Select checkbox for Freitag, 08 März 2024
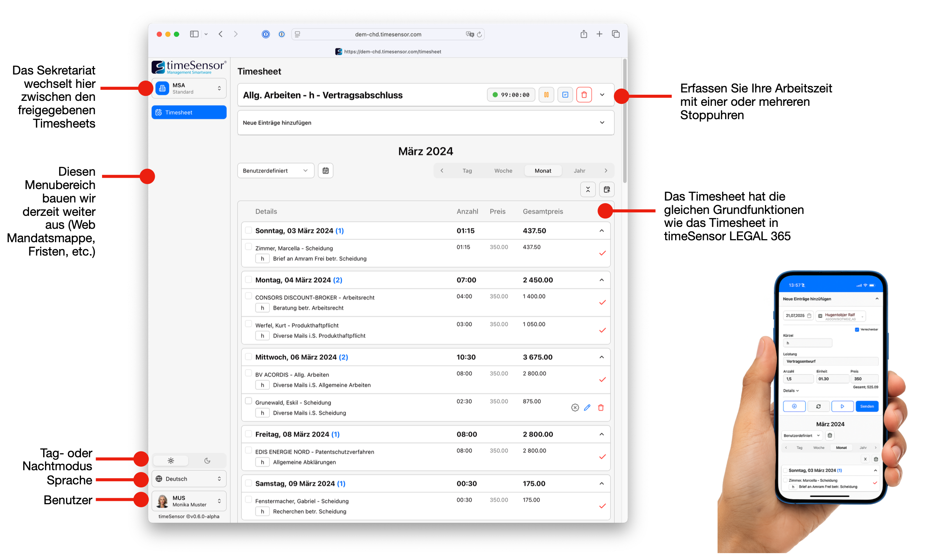The height and width of the screenshot is (560, 943). [248, 434]
